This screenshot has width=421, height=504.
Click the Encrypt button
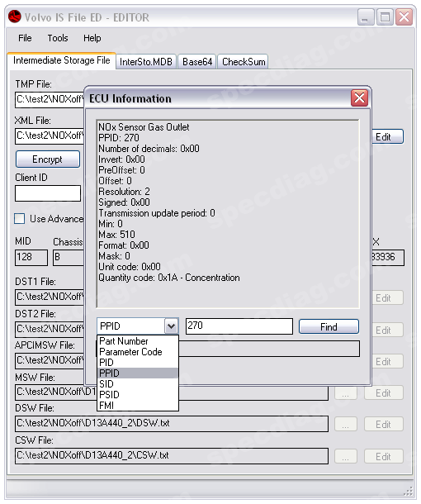(48, 159)
